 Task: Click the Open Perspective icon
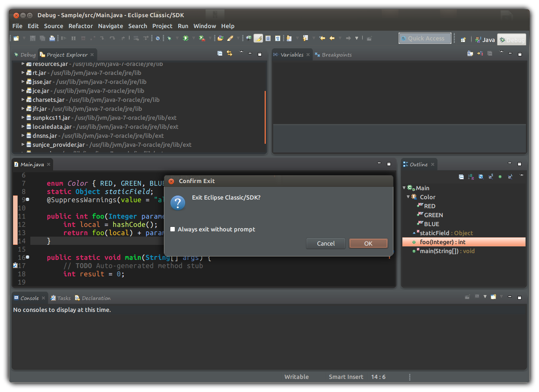click(x=463, y=40)
